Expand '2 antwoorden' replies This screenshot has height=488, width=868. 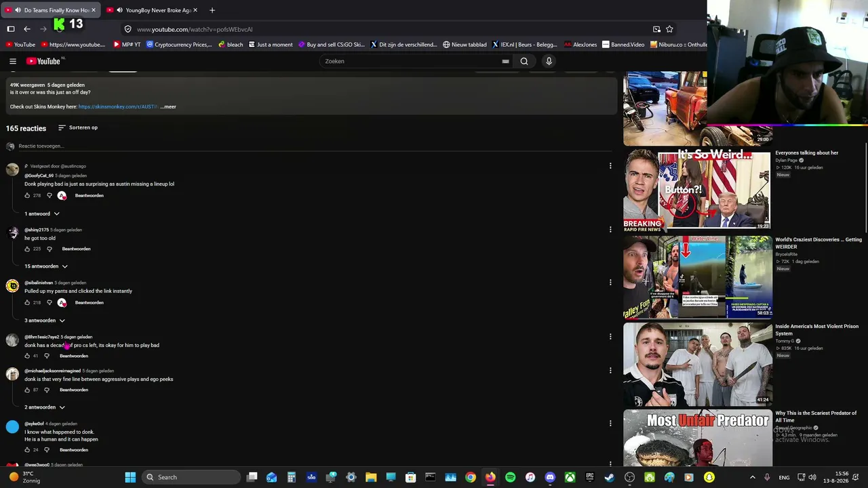point(45,407)
